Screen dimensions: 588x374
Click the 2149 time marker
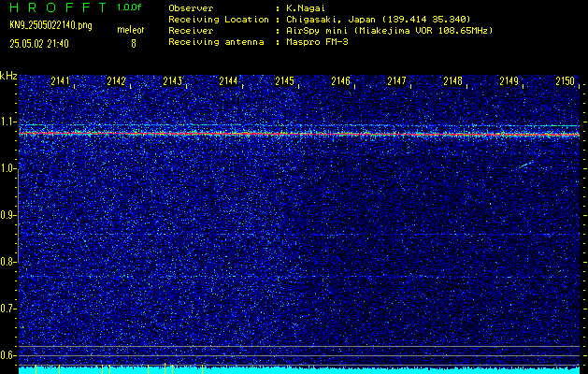[x=509, y=81]
